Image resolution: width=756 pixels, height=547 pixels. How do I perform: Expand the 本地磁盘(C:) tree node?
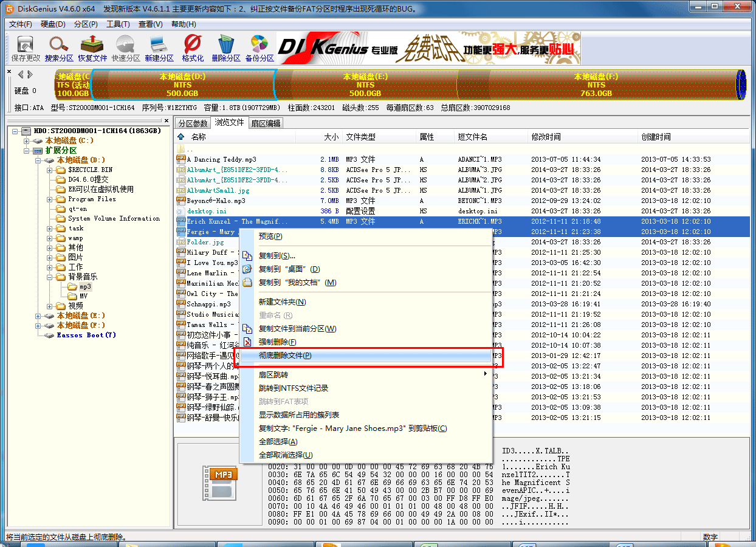pyautogui.click(x=26, y=140)
